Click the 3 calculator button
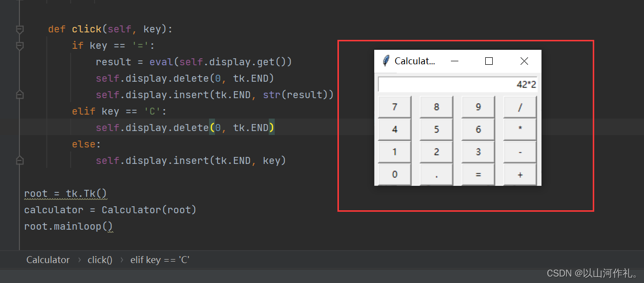 pyautogui.click(x=478, y=151)
